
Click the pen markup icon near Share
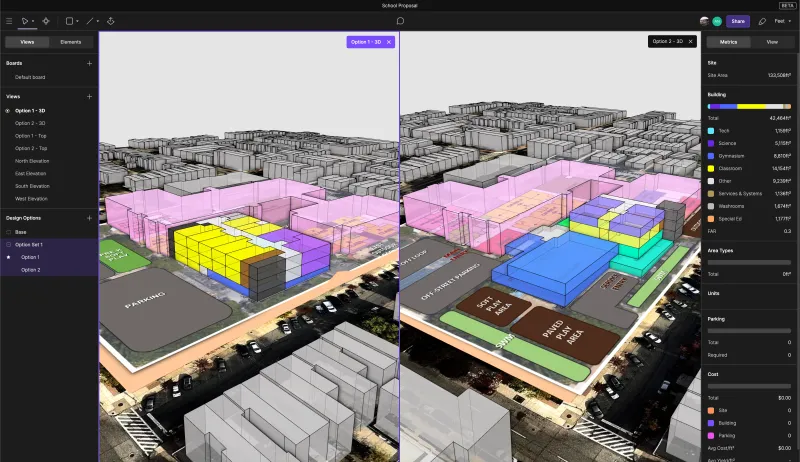[x=763, y=20]
